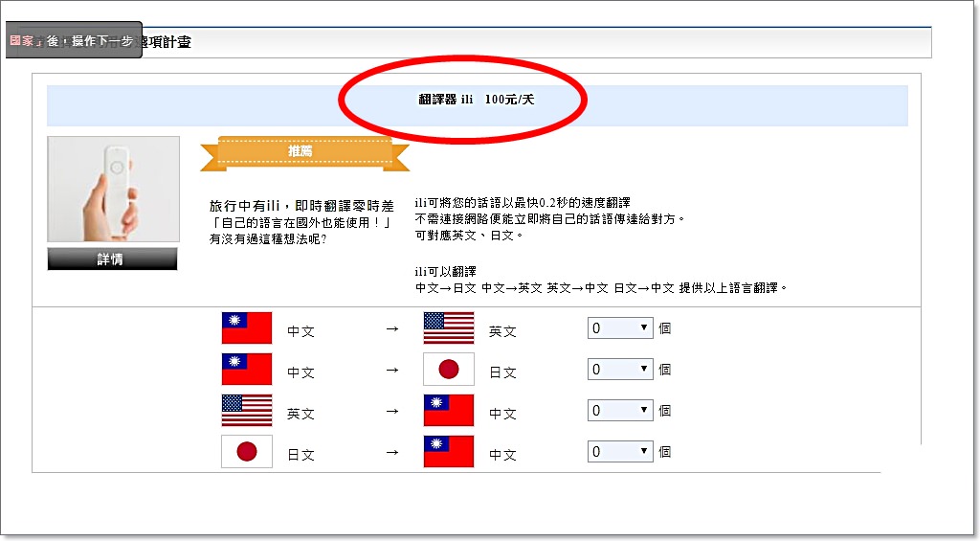Click the ili translator product photo thumbnail
The height and width of the screenshot is (541, 980).
pyautogui.click(x=113, y=189)
